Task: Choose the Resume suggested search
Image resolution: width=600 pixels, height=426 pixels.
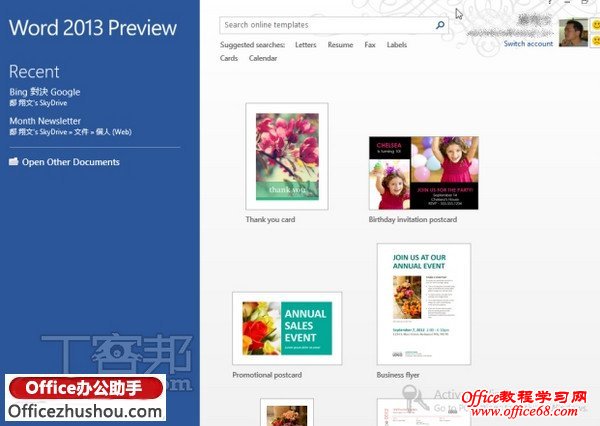Action: pyautogui.click(x=340, y=45)
